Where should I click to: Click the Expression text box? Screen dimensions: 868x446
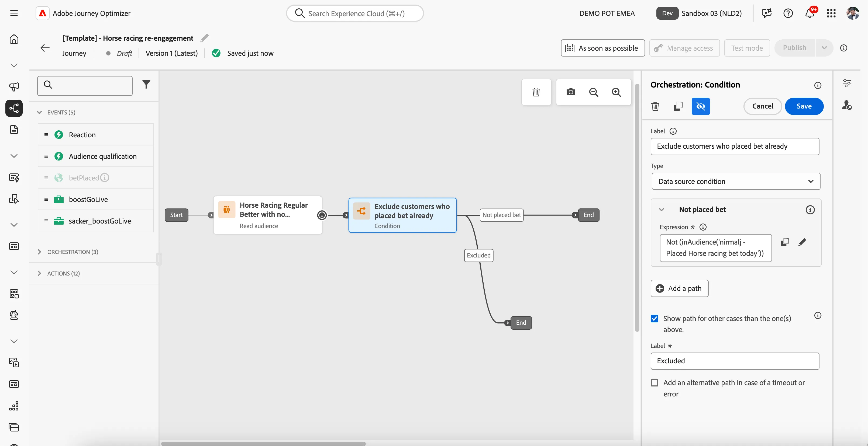715,248
